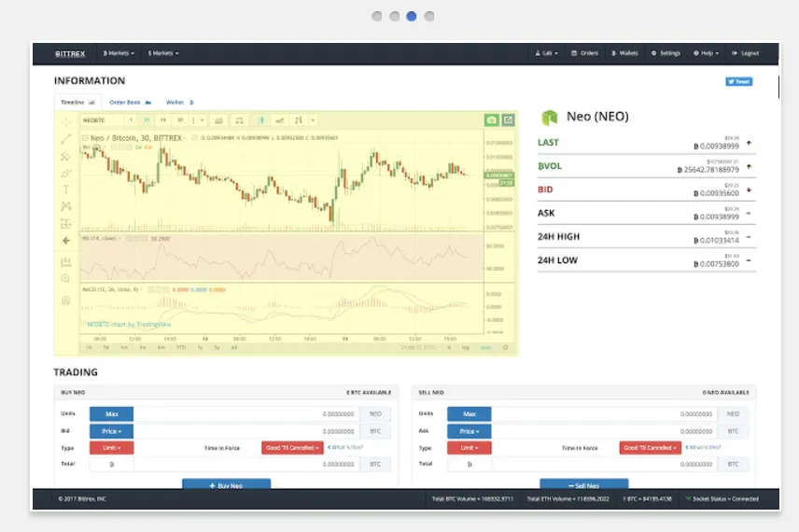The image size is (799, 532).
Task: Click Max button in Sell Neo panel
Action: (470, 414)
